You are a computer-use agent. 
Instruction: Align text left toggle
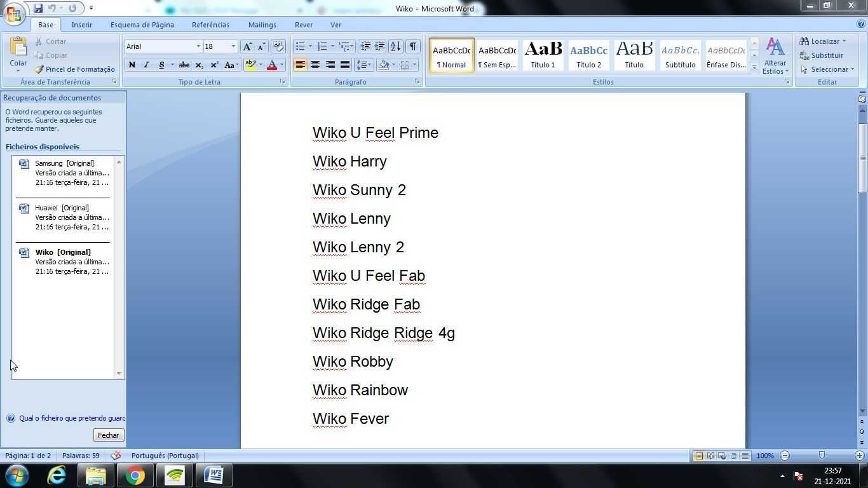click(300, 65)
